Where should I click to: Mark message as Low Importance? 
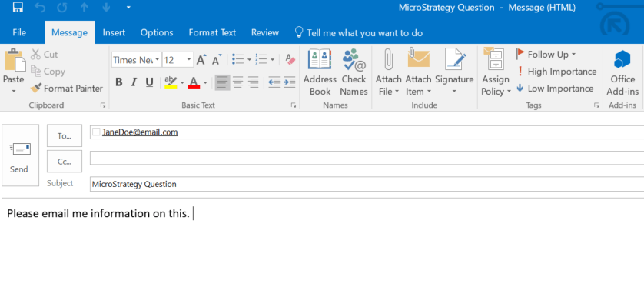click(x=555, y=88)
